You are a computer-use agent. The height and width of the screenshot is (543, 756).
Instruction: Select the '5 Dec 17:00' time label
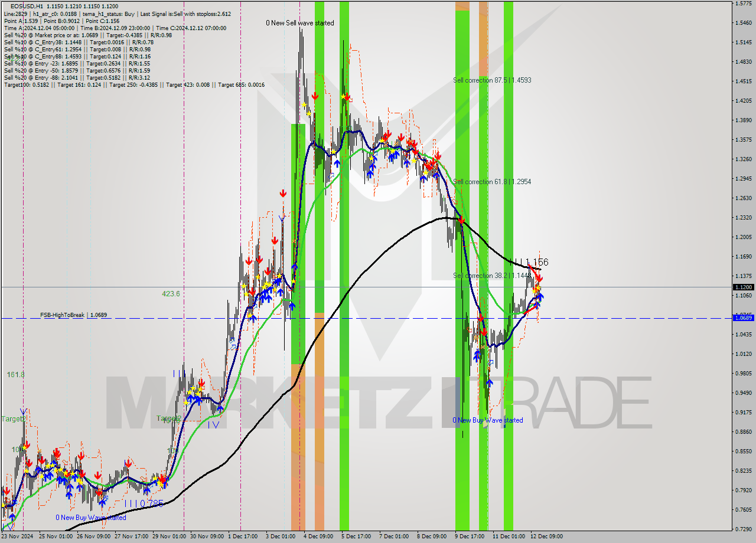(357, 537)
